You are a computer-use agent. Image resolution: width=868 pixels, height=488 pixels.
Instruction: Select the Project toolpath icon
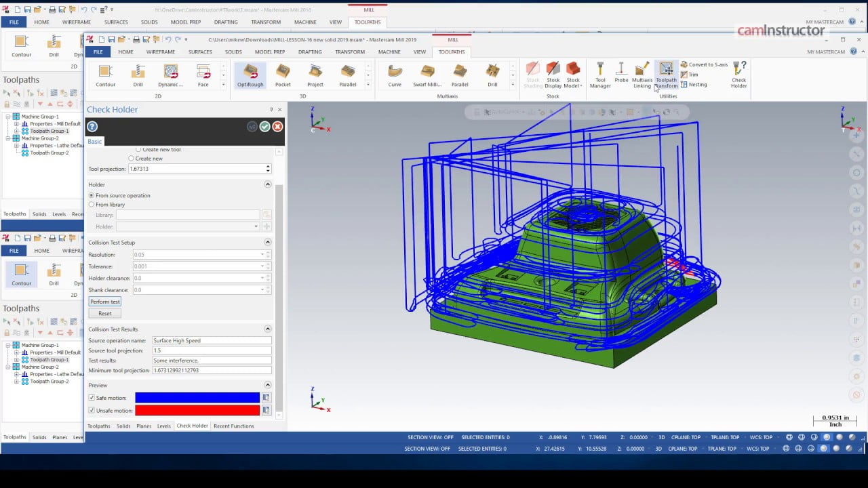pyautogui.click(x=315, y=75)
